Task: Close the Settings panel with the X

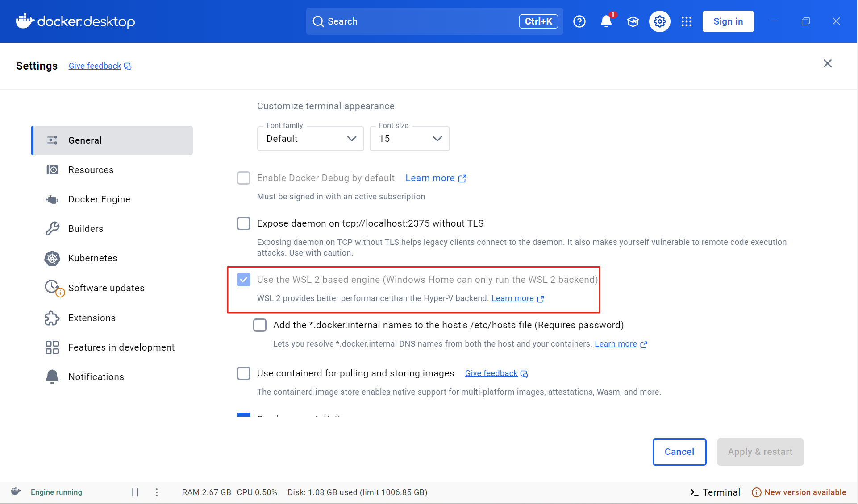Action: click(x=827, y=63)
